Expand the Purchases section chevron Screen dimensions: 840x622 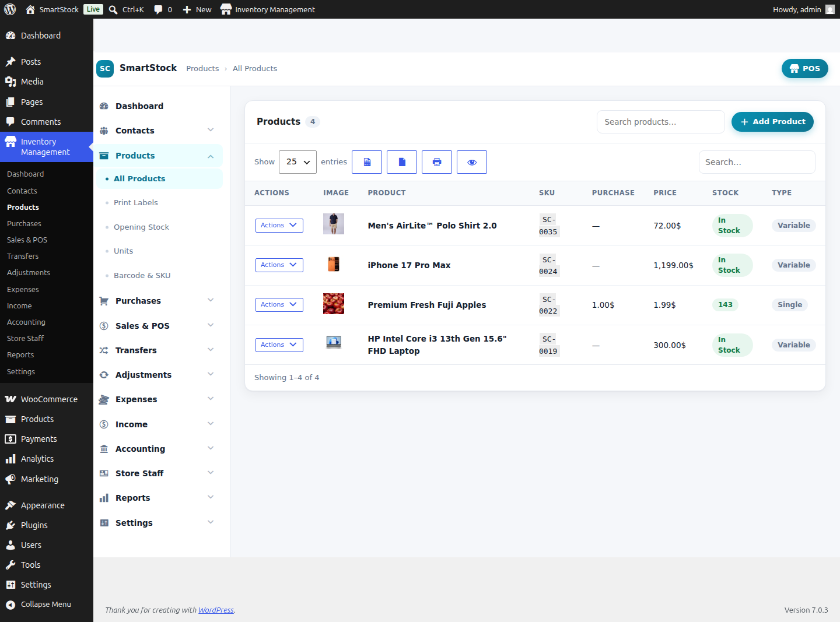pos(211,300)
